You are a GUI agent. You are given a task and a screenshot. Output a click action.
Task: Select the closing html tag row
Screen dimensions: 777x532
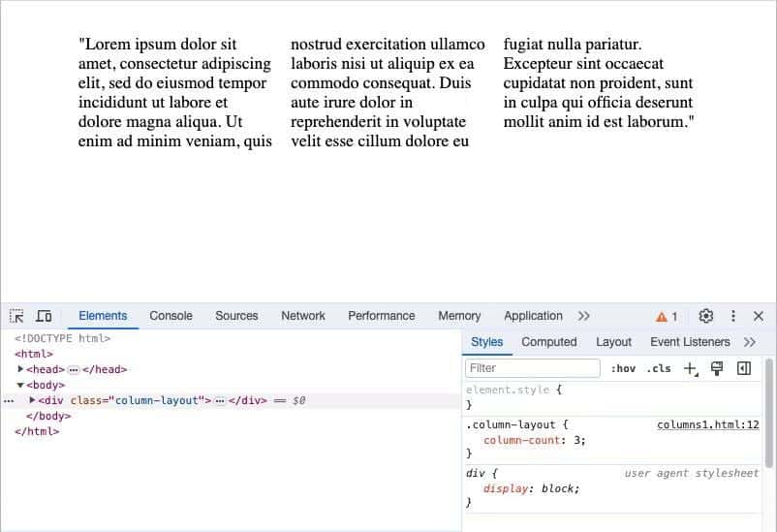pyautogui.click(x=37, y=431)
